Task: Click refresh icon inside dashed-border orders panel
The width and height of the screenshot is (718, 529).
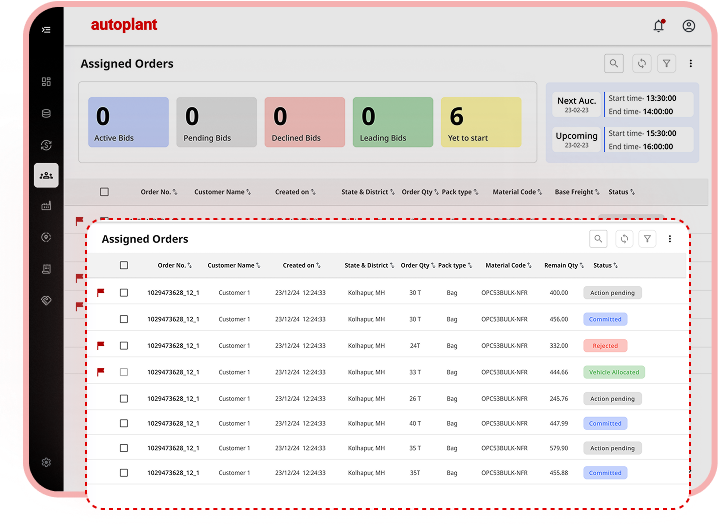Action: tap(624, 239)
